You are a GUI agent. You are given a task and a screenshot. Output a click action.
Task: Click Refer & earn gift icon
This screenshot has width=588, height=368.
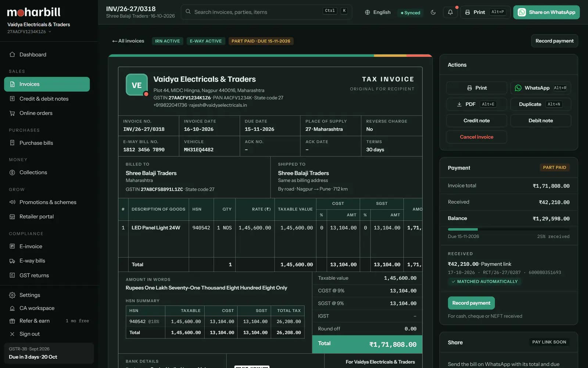12,321
